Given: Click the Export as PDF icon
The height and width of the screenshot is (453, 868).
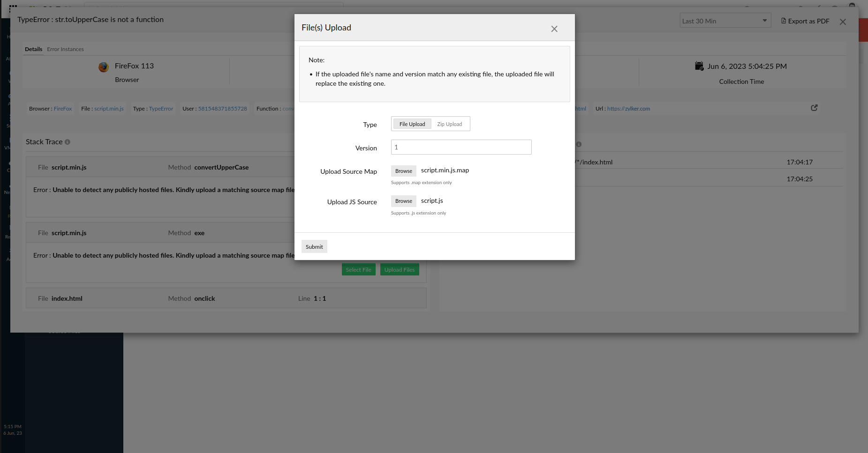Looking at the screenshot, I should pos(783,21).
